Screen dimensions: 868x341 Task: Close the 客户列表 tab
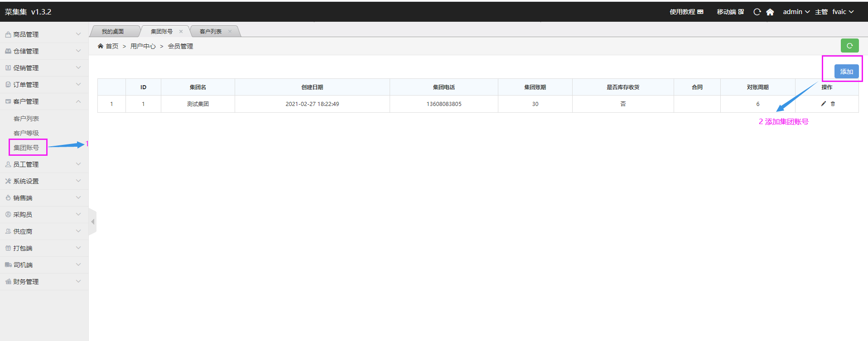230,32
